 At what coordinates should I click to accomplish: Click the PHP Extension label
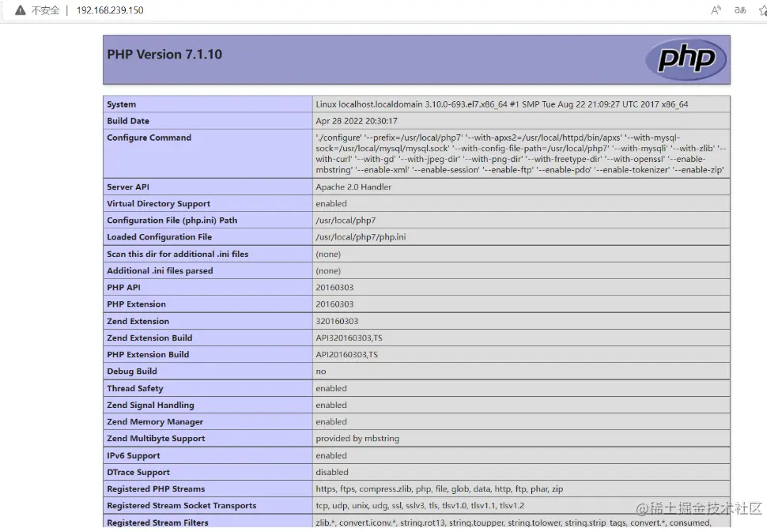pos(137,304)
